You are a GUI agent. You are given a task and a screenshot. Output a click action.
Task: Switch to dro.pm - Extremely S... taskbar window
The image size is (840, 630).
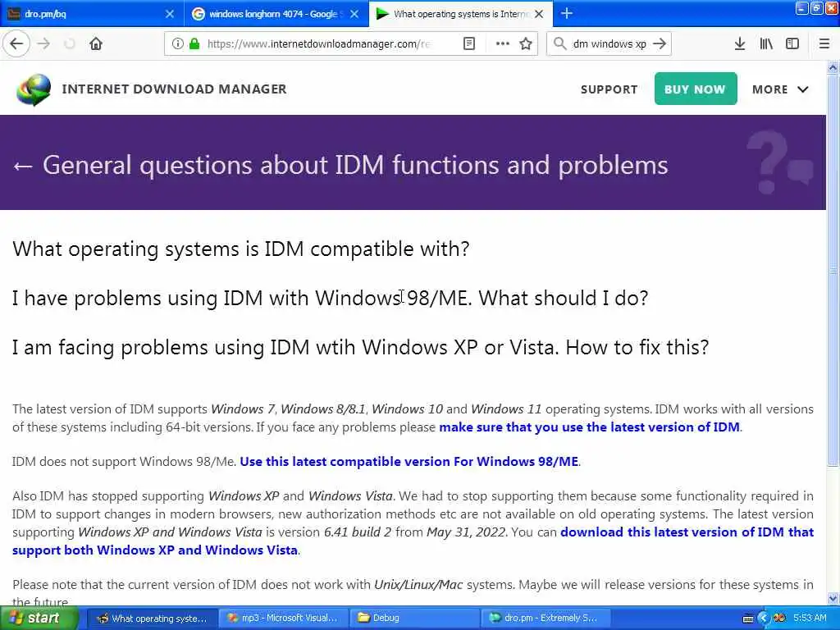pos(546,619)
